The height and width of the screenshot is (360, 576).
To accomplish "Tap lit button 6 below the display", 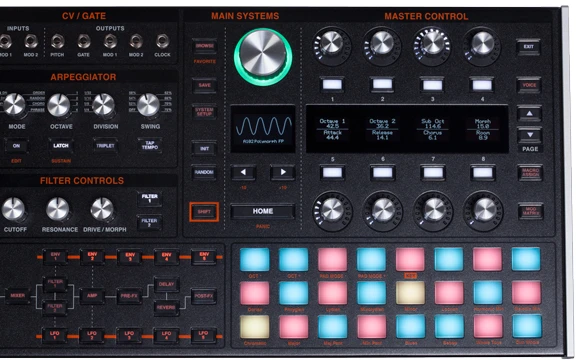I will coord(383,172).
